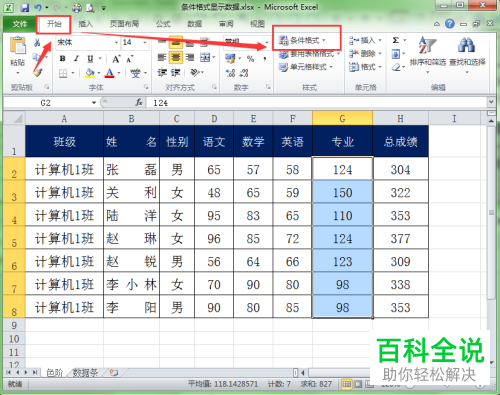Switch to Normal view in status bar
Viewport: 500px width, 395px height.
(x=346, y=384)
